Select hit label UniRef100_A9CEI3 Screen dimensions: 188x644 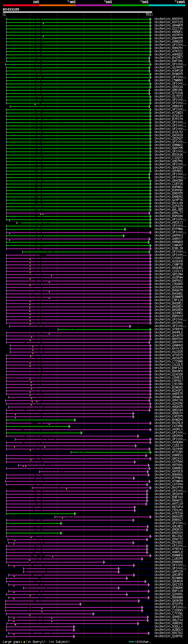click(x=169, y=222)
